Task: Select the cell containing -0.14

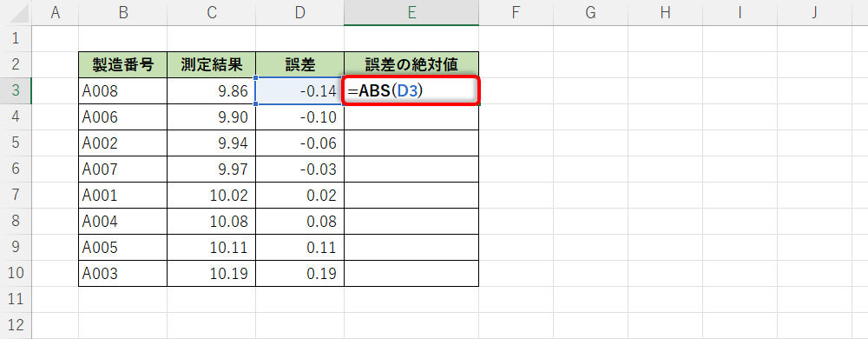Action: tap(299, 91)
